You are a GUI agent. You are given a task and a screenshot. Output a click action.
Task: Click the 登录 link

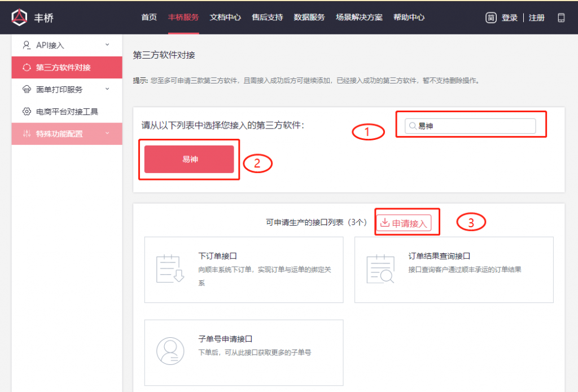[x=510, y=17]
